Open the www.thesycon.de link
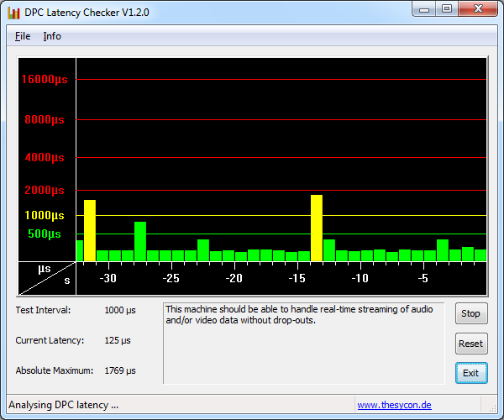 [395, 405]
